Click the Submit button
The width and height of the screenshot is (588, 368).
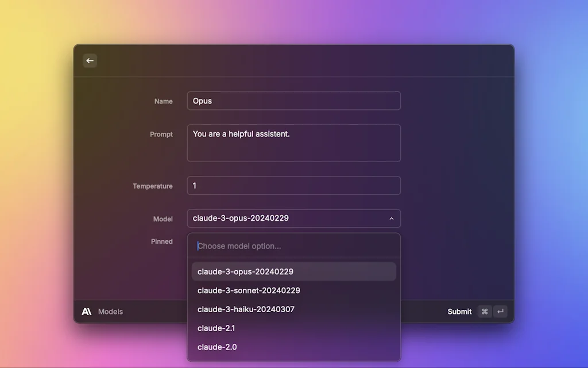coord(459,311)
